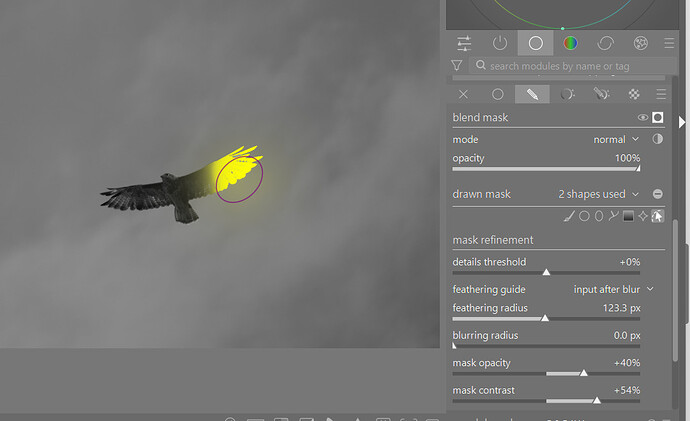Click the +40% mask opacity value
Image resolution: width=690 pixels, height=421 pixels.
[x=627, y=363]
